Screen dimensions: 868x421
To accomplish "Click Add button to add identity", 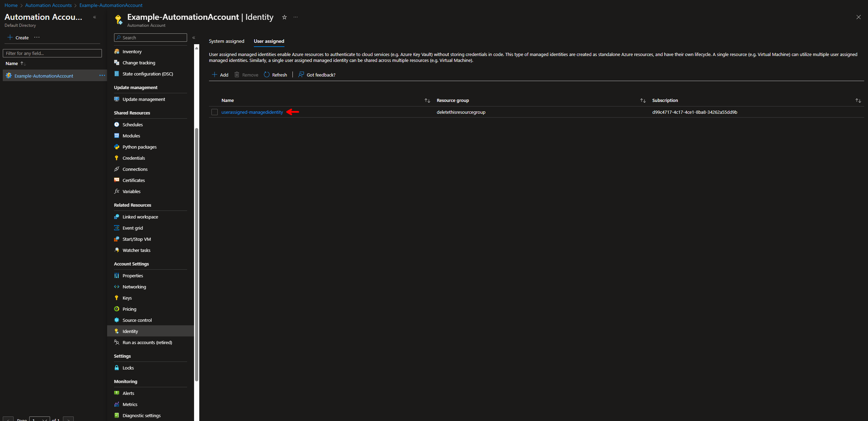I will pos(220,75).
